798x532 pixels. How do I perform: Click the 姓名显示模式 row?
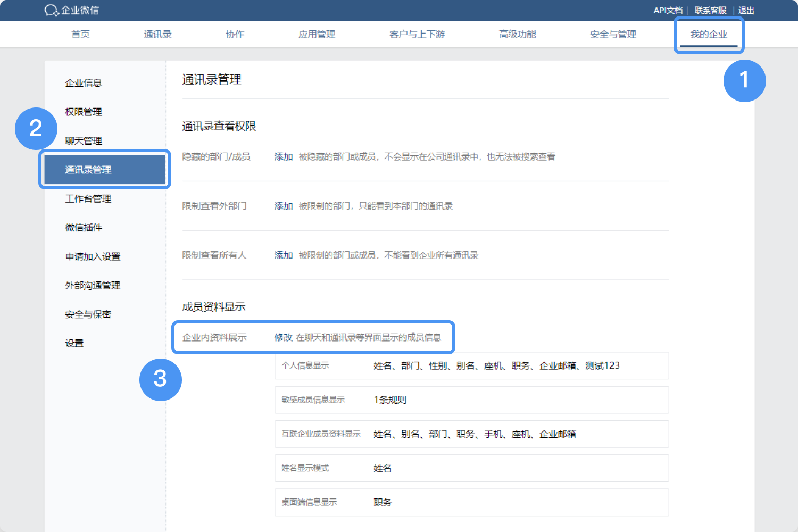tap(471, 468)
